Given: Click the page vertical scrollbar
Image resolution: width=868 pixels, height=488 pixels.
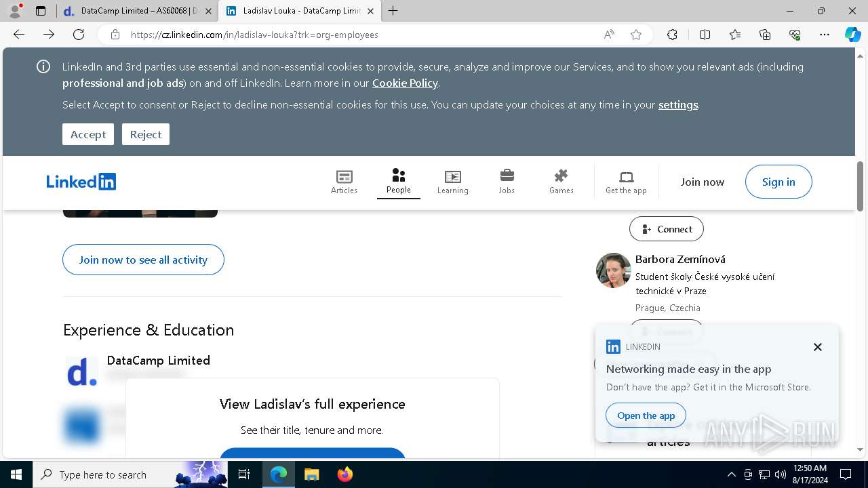Looking at the screenshot, I should (861, 186).
